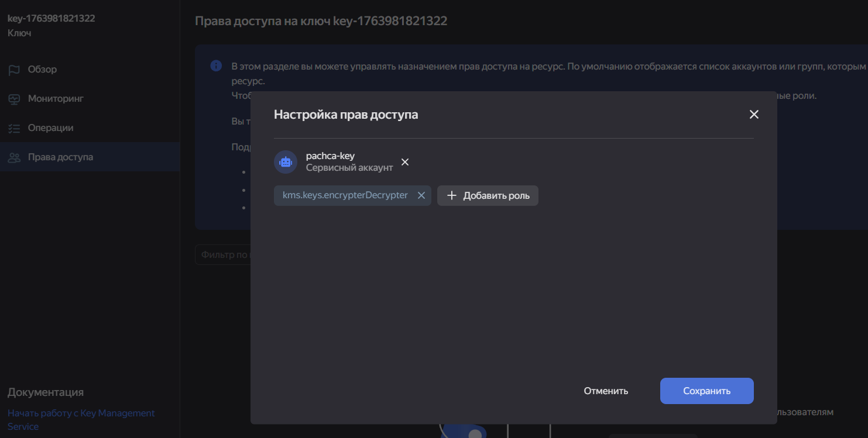Click the key-1763981821322 name in sidebar header

point(51,18)
